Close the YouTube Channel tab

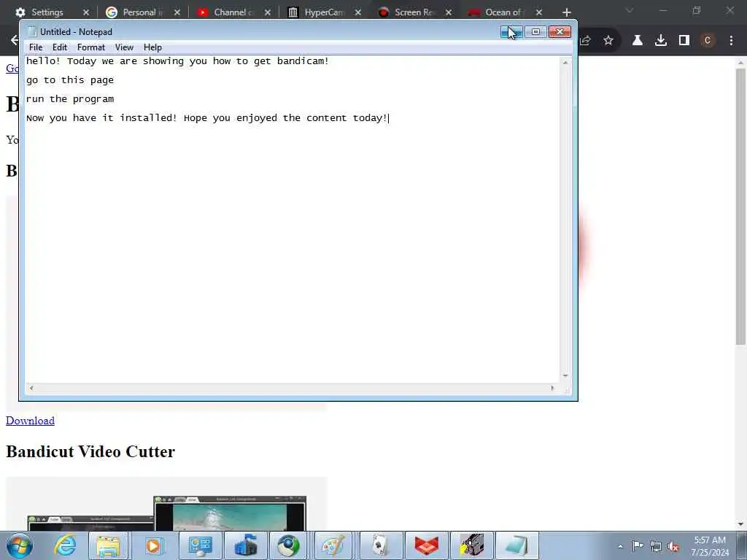point(268,12)
